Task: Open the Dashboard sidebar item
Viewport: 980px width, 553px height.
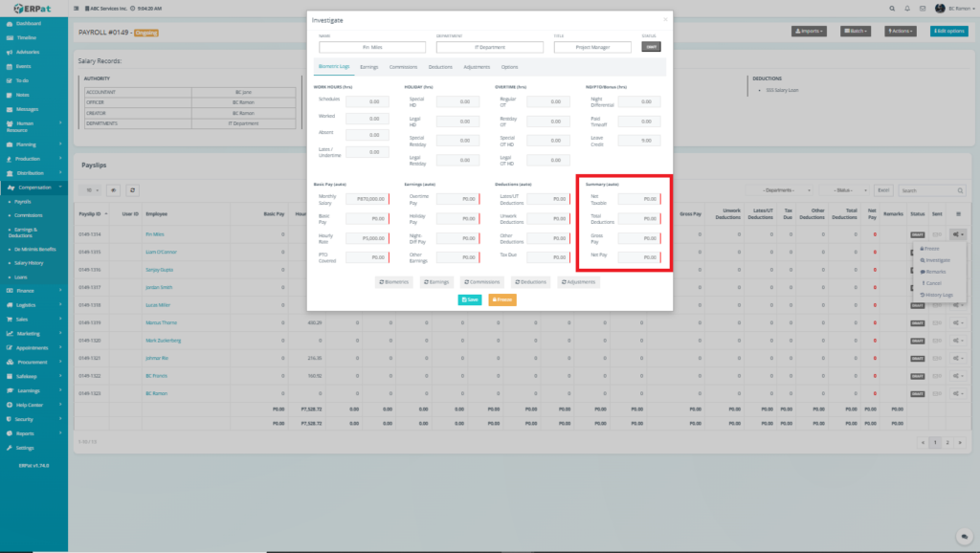Action: tap(29, 22)
